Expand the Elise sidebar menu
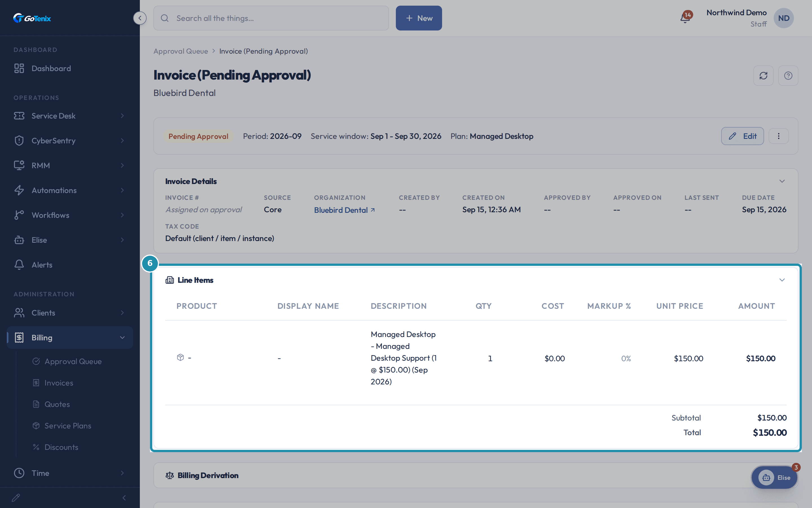Viewport: 812px width, 508px height. pos(70,240)
